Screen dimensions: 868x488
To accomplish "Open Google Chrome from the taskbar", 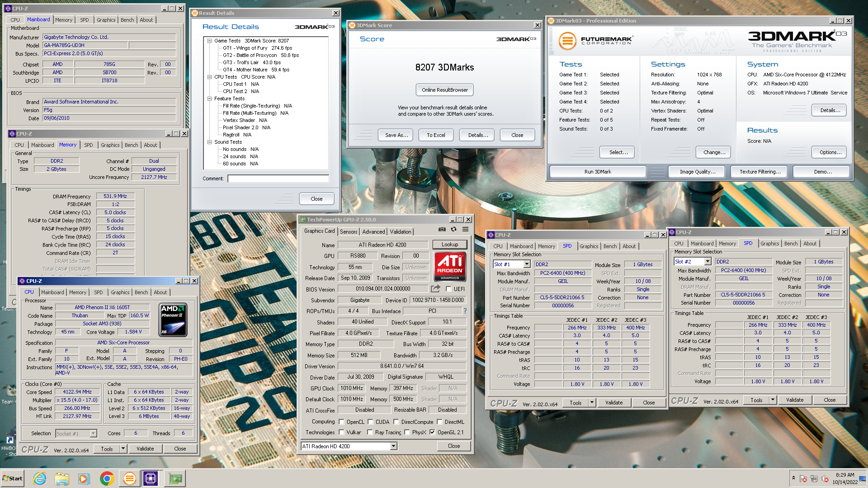I will 107,479.
